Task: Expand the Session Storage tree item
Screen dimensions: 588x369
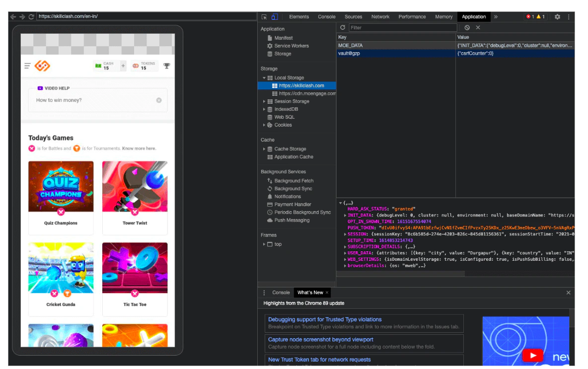Action: point(264,101)
